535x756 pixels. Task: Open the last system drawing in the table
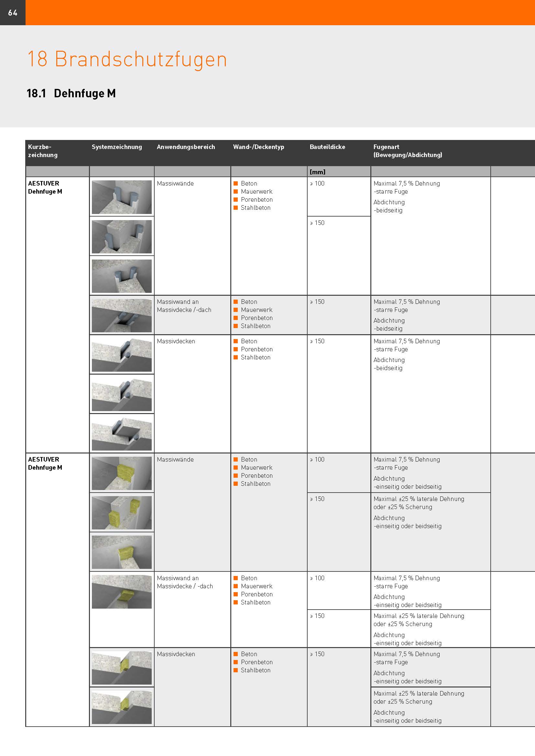click(122, 707)
